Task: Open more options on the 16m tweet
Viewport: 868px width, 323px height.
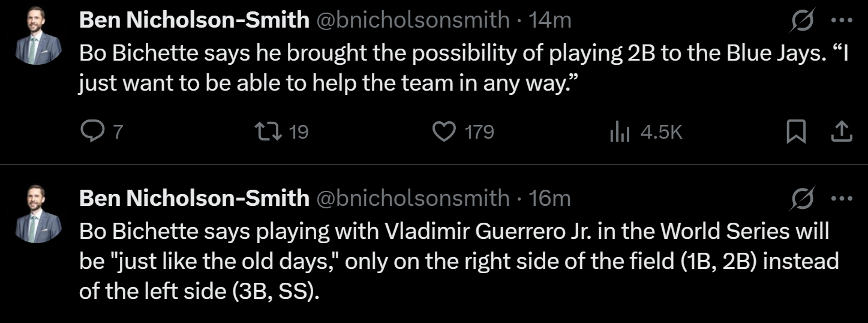Action: coord(841,198)
